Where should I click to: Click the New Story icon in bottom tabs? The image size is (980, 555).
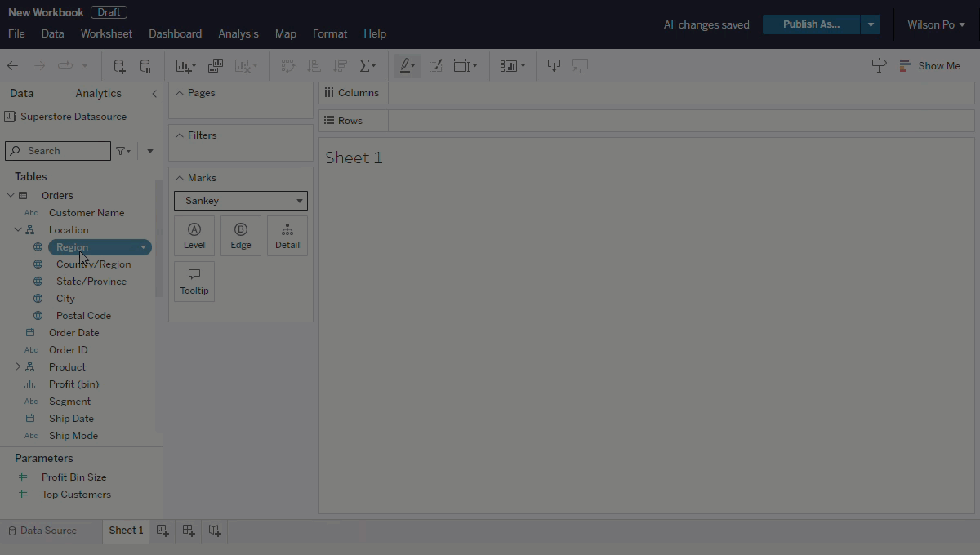(x=215, y=531)
